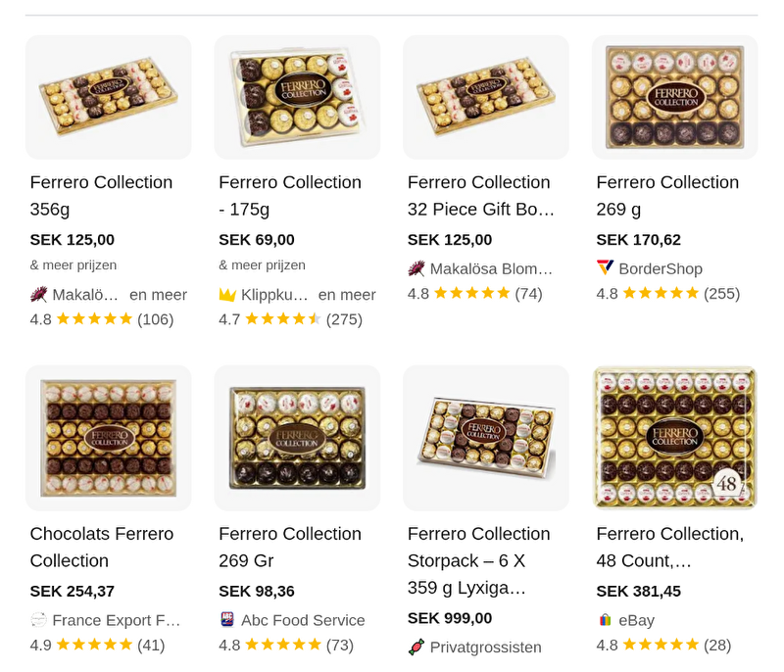Click "en meer" next to Klippku... store

[347, 294]
